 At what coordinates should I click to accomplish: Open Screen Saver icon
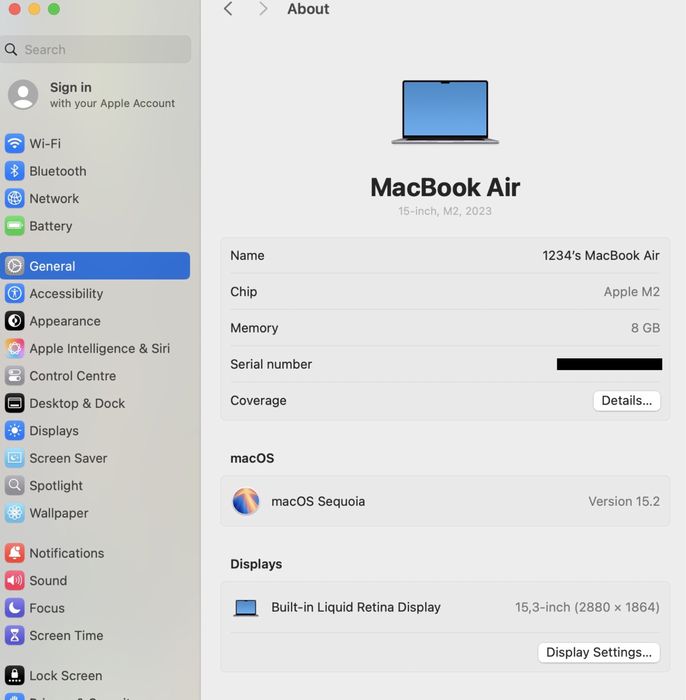(x=14, y=458)
